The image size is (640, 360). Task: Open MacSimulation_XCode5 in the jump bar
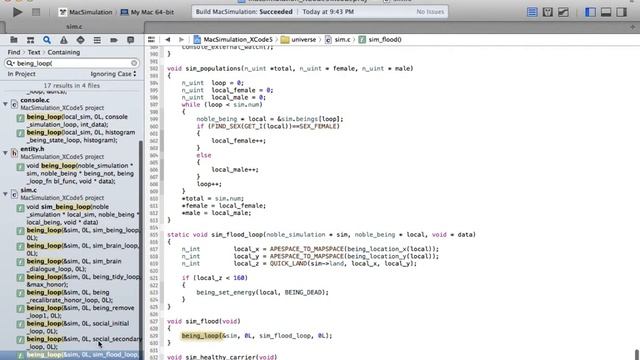click(233, 40)
